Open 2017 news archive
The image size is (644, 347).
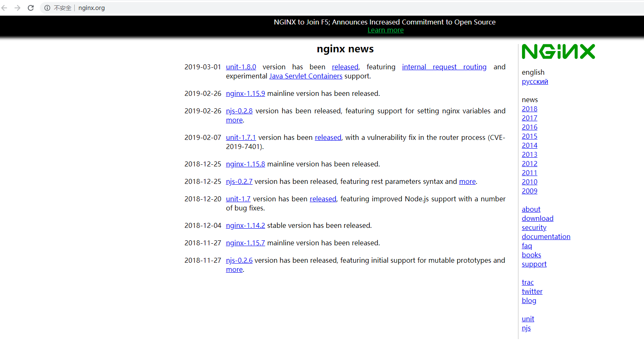point(529,118)
